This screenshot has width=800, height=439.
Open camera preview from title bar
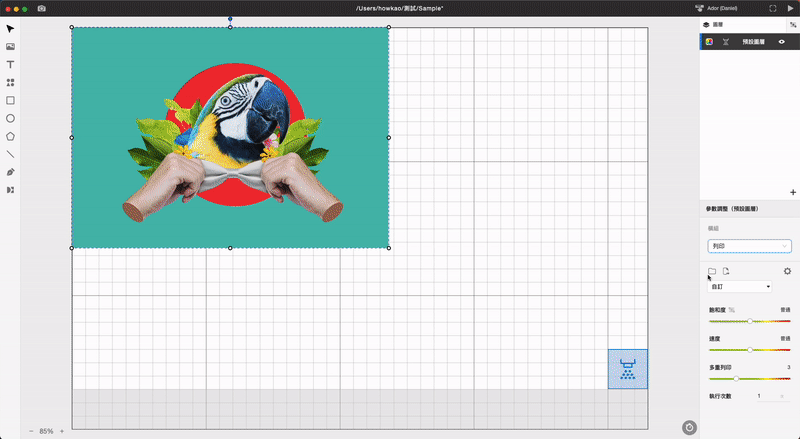click(41, 9)
